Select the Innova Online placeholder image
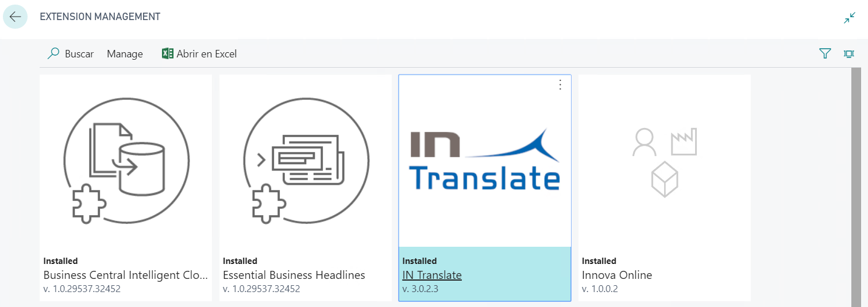The image size is (868, 307). (664, 163)
